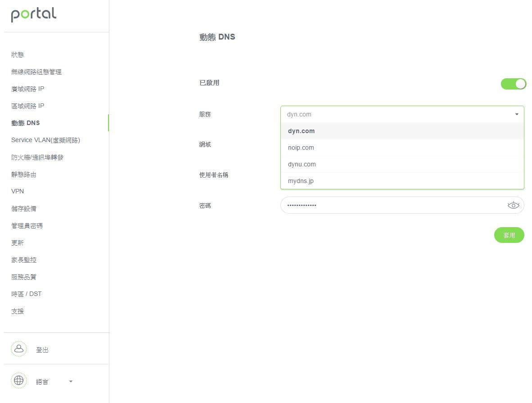Go to 區域網路 IP settings
The height and width of the screenshot is (403, 532).
[x=27, y=106]
